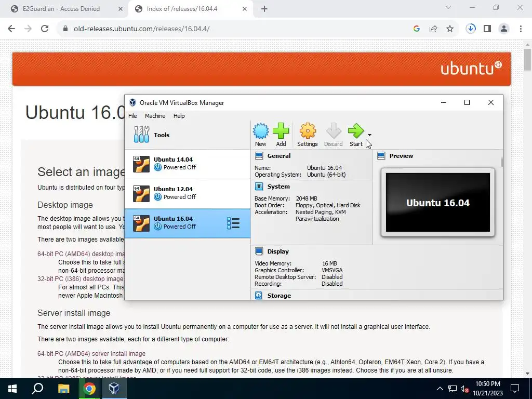Open the Chrome profile avatar

[x=504, y=29]
